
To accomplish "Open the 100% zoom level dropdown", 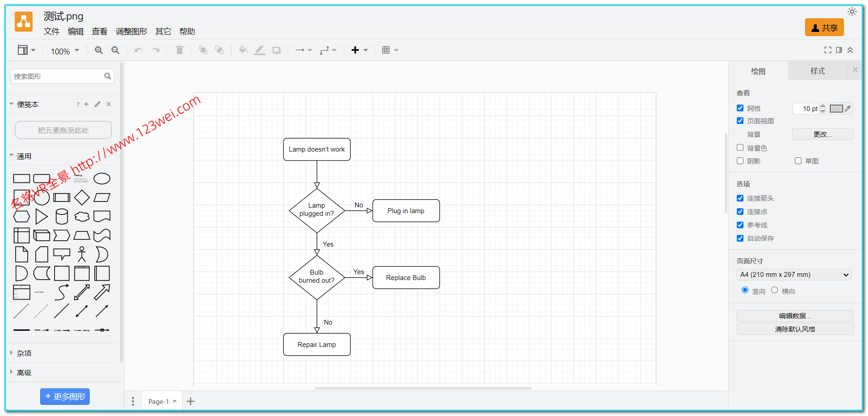I will pyautogui.click(x=65, y=51).
